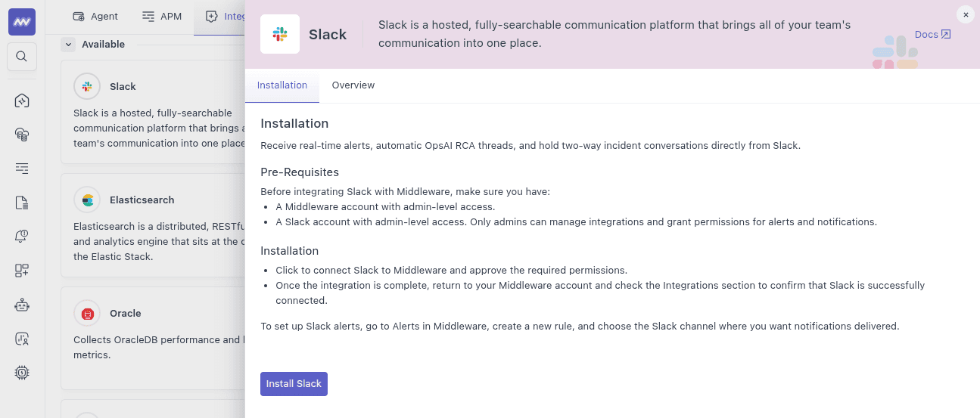Open the robot icon in the sidebar
The width and height of the screenshot is (980, 418).
click(22, 305)
